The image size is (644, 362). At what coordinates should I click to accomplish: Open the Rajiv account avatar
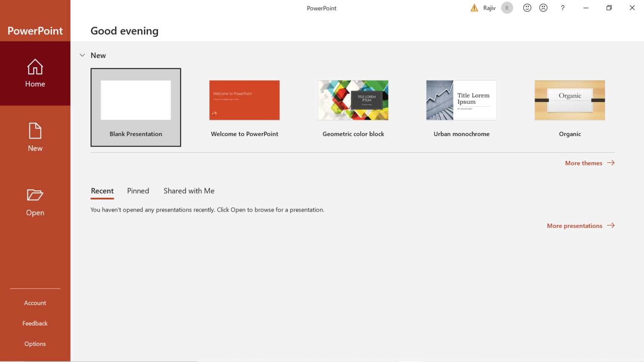click(x=507, y=8)
